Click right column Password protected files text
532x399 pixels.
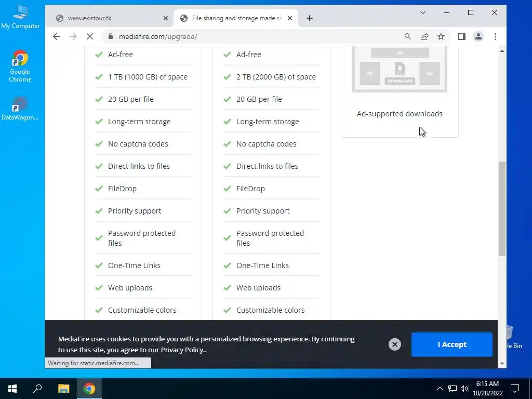tap(270, 238)
